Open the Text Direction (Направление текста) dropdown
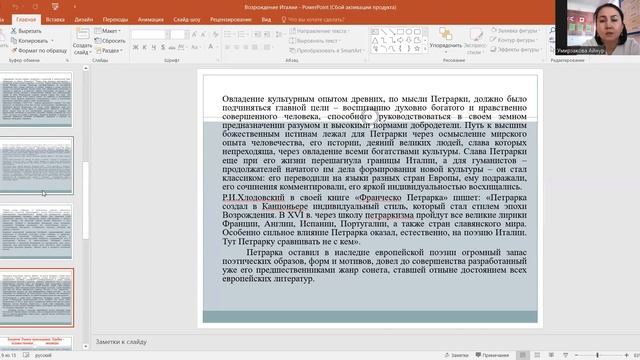640x360 pixels. coord(319,31)
